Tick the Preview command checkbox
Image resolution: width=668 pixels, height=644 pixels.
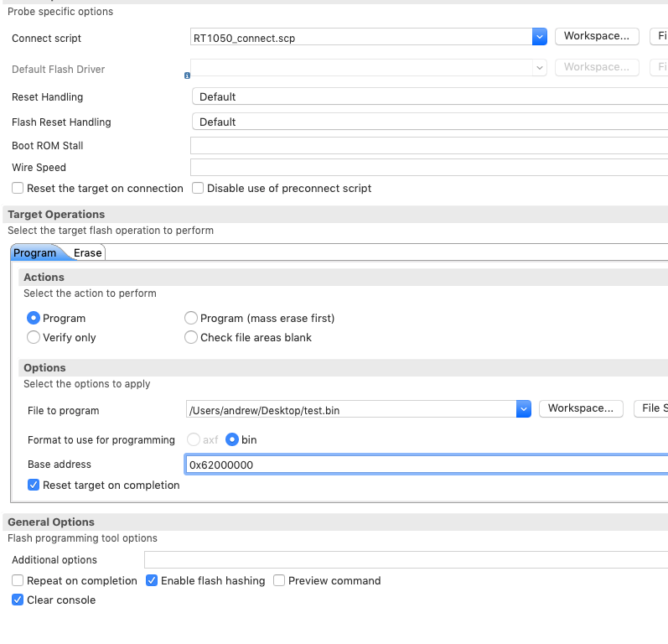(x=279, y=580)
